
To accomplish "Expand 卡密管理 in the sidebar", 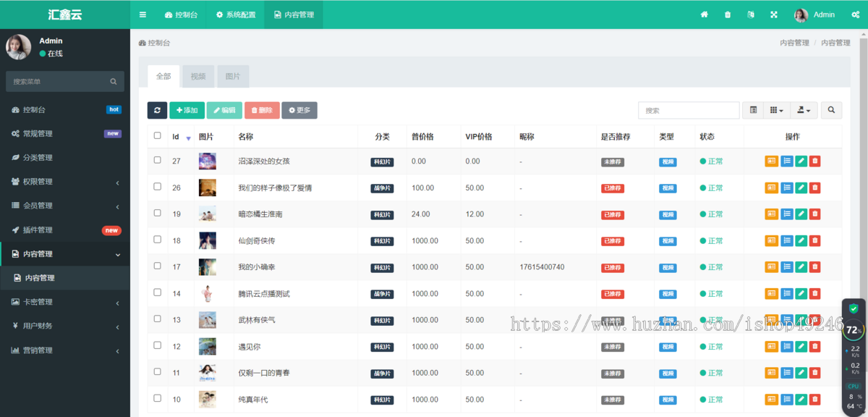I will [65, 302].
